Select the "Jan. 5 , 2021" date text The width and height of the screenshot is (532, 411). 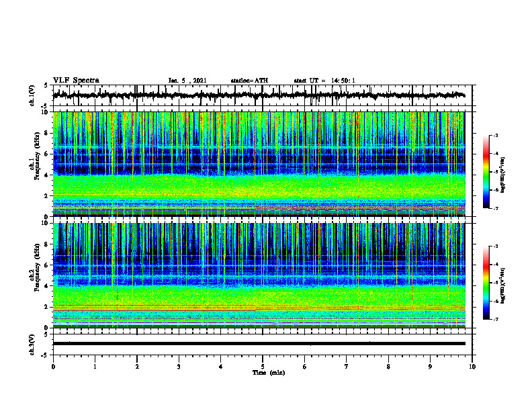click(x=187, y=81)
